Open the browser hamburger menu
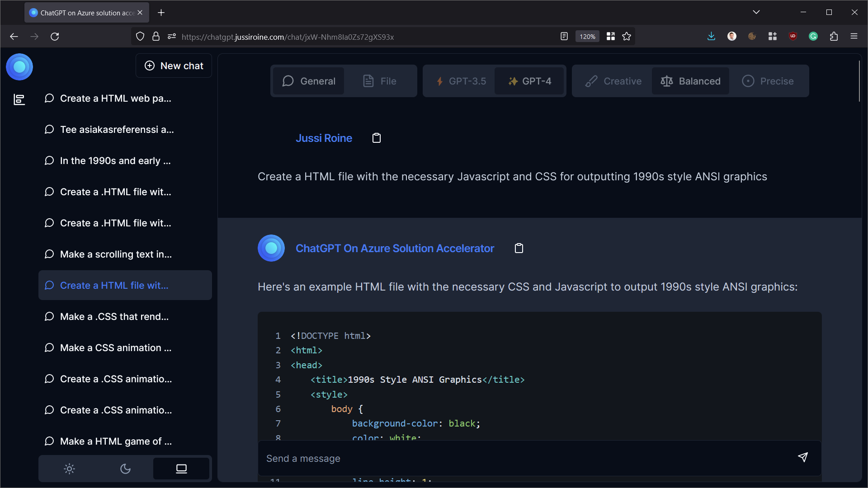Viewport: 868px width, 488px height. 854,37
